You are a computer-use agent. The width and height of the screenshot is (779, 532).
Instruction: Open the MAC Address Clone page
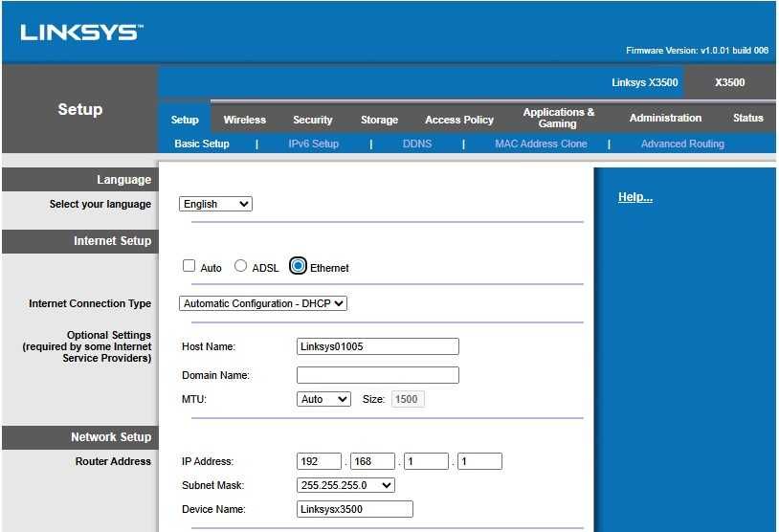[541, 144]
